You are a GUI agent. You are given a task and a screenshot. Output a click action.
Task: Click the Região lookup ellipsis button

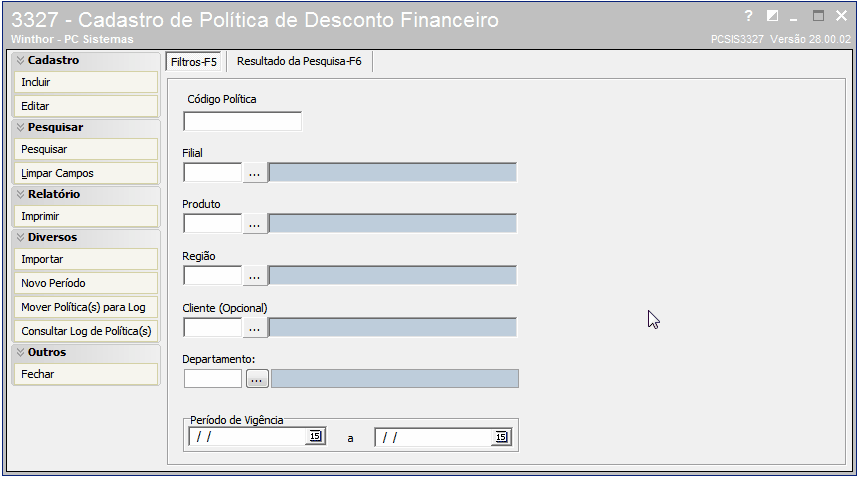pyautogui.click(x=255, y=276)
